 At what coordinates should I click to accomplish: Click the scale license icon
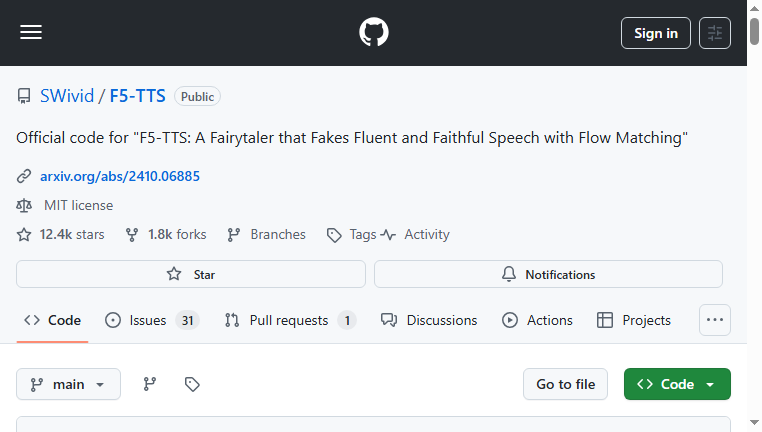[24, 206]
